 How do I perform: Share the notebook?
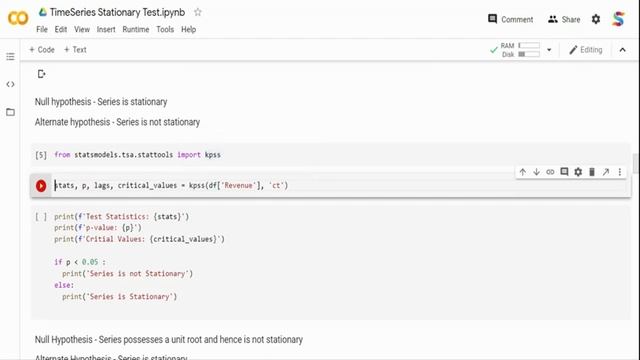coord(564,19)
